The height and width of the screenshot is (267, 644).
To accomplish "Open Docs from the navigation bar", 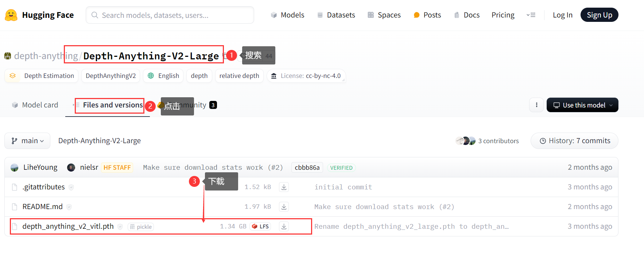I will coord(467,15).
